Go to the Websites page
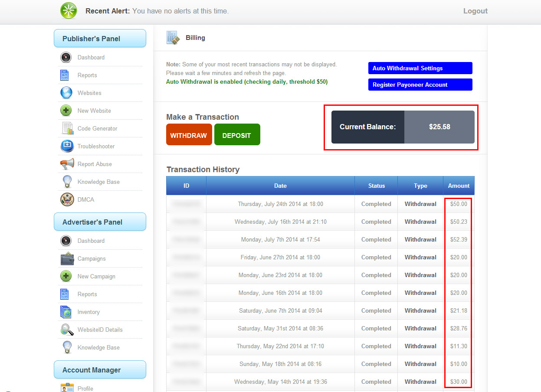Screen dimensions: 541x392 [x=89, y=93]
